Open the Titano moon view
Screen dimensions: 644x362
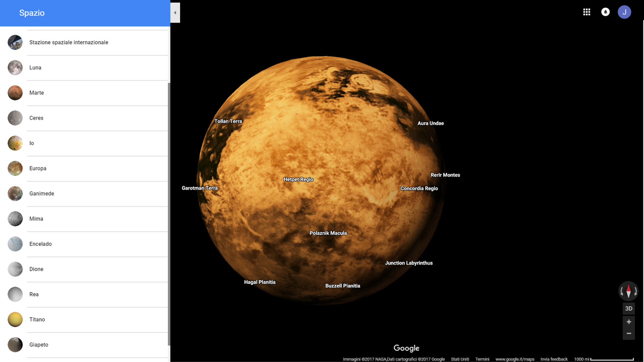tap(37, 319)
